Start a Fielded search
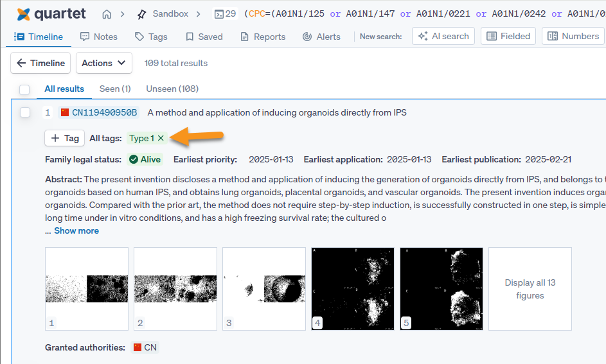Image resolution: width=606 pixels, height=364 pixels. (x=508, y=37)
